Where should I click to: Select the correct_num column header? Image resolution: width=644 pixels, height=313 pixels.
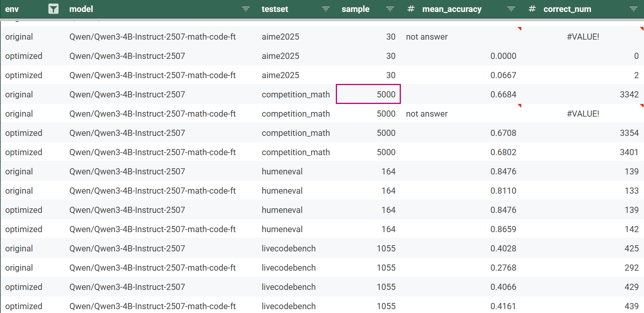click(567, 9)
